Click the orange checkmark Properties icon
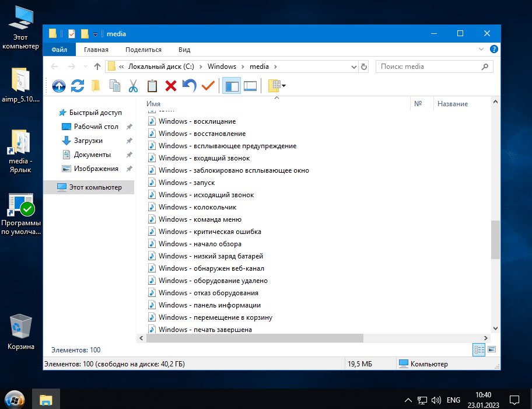This screenshot has height=409, width=532. (208, 86)
